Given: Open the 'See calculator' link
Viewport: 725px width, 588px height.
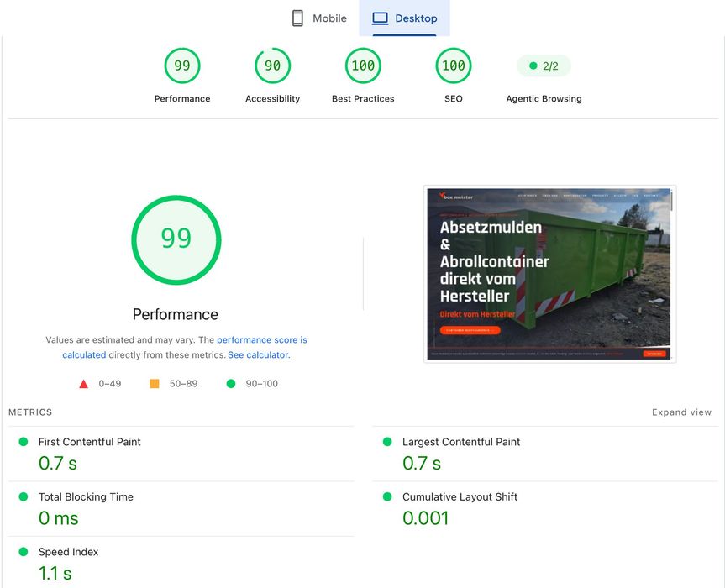Looking at the screenshot, I should tap(258, 355).
